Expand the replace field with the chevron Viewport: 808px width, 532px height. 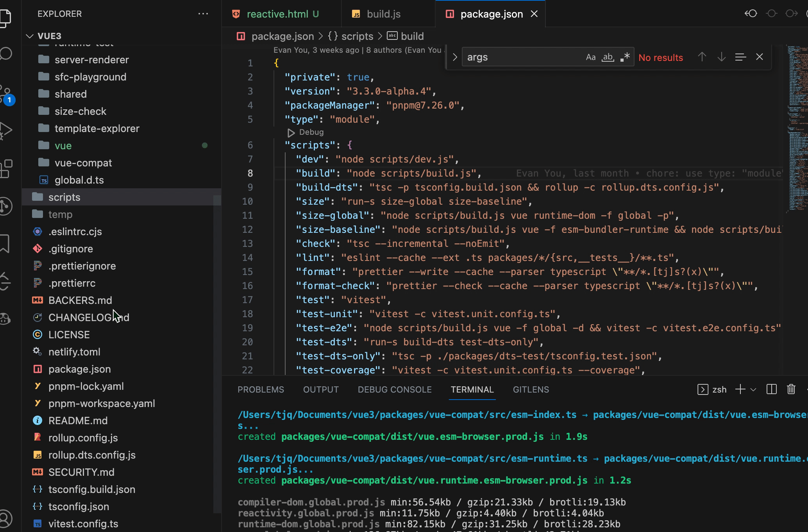tap(454, 57)
